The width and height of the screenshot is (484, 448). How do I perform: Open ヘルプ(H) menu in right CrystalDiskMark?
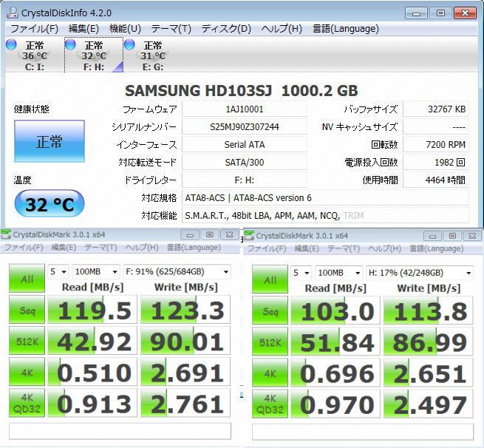pyautogui.click(x=384, y=248)
